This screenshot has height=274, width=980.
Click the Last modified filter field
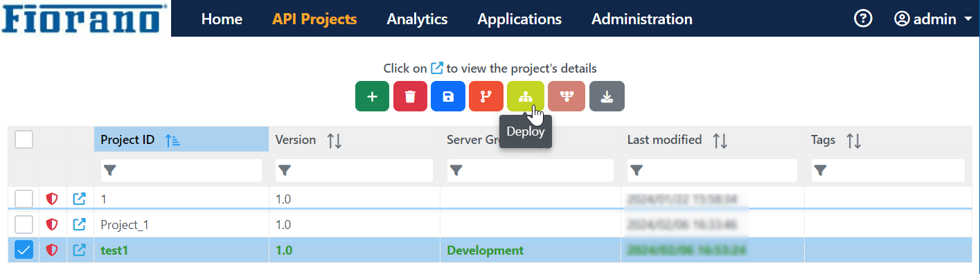coord(712,170)
